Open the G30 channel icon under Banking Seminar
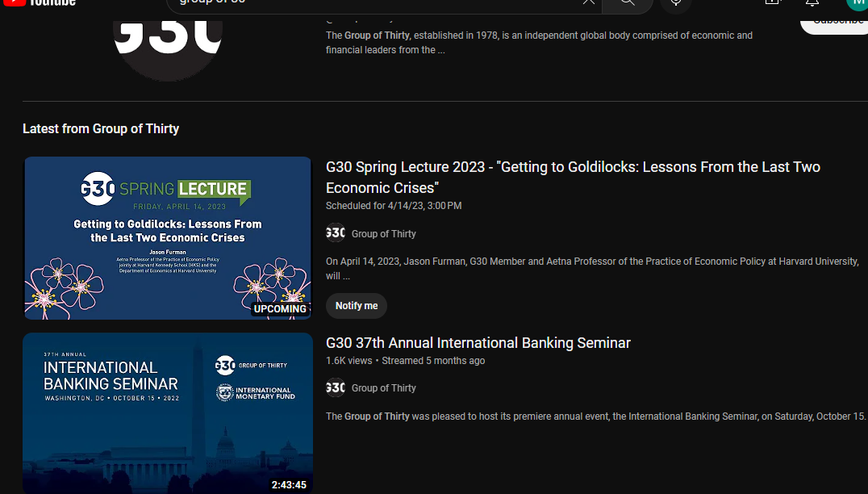This screenshot has height=494, width=868. coord(336,387)
